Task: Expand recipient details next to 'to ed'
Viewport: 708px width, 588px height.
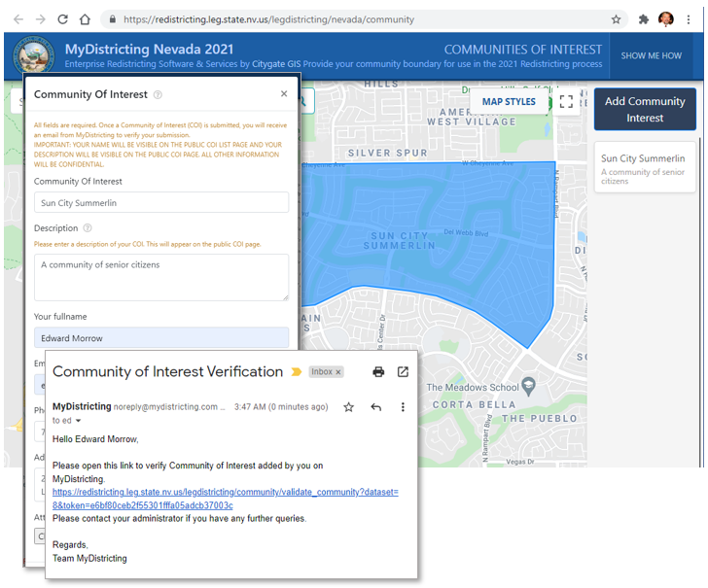Action: [79, 421]
